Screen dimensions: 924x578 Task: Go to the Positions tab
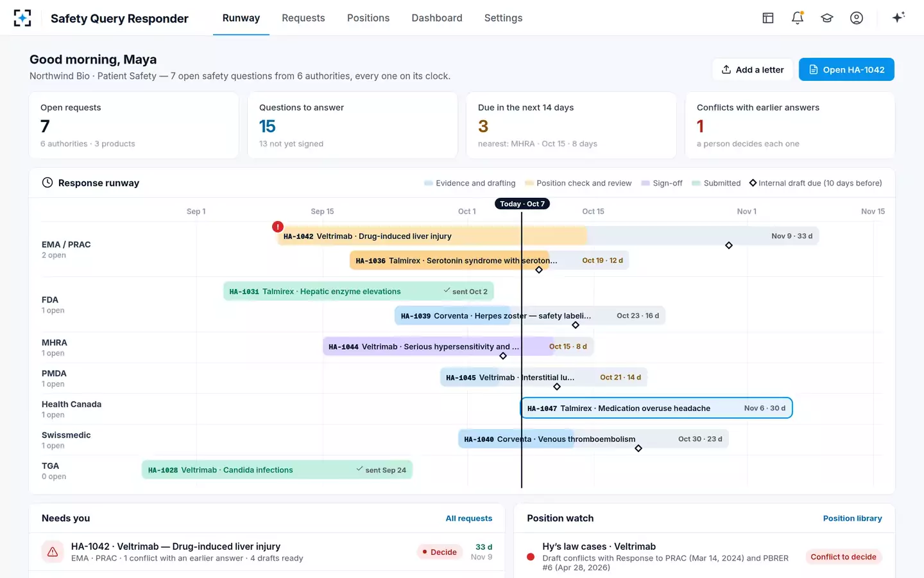[x=368, y=18]
